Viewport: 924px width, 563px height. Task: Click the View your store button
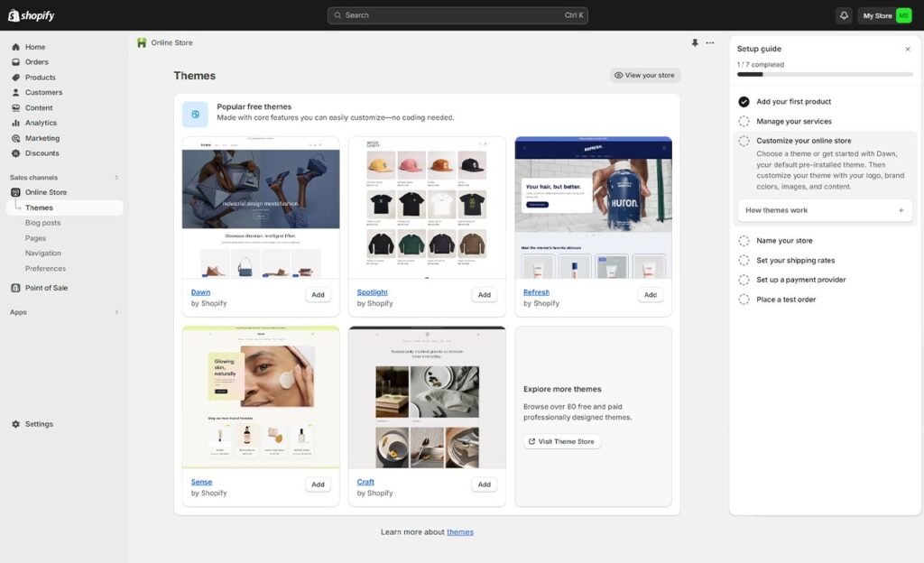644,76
